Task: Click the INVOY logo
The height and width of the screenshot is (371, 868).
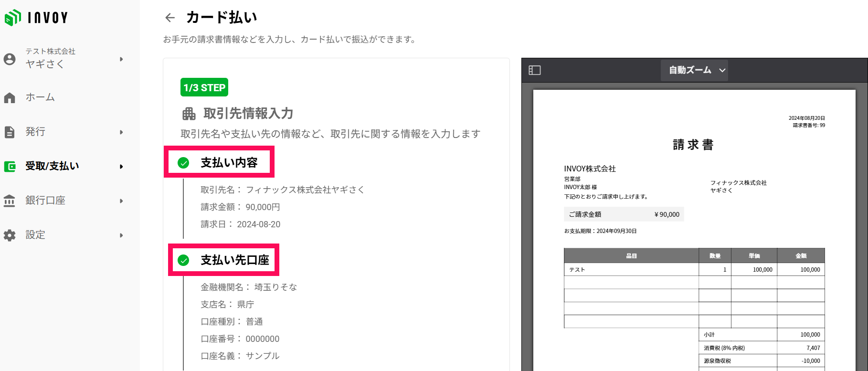Action: click(36, 18)
